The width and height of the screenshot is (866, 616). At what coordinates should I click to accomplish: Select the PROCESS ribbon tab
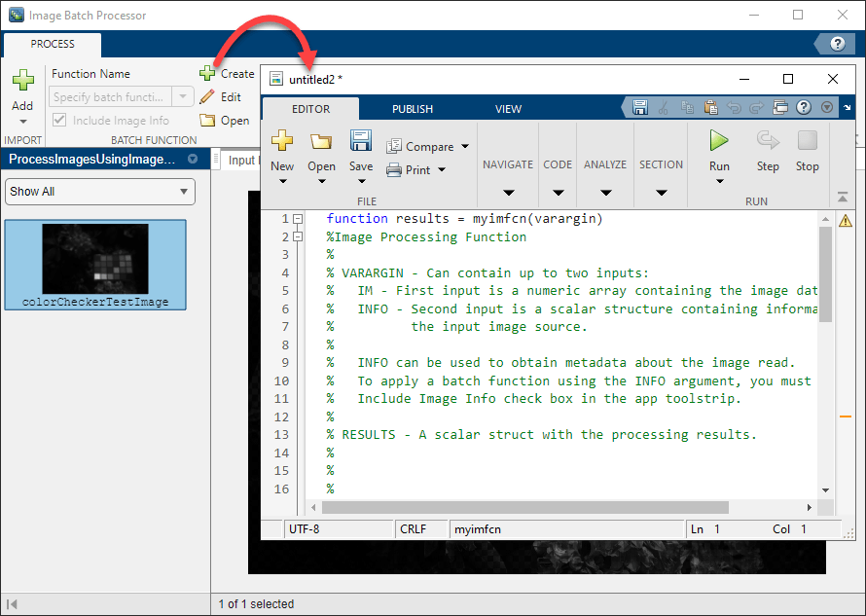tap(52, 44)
